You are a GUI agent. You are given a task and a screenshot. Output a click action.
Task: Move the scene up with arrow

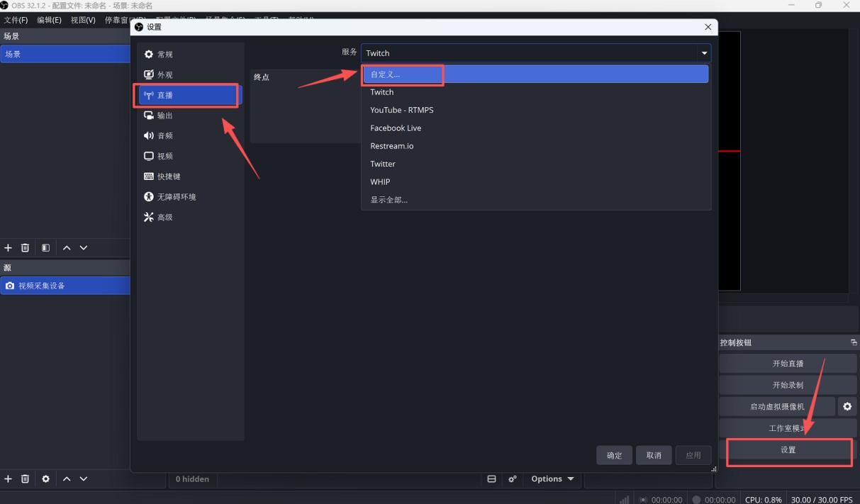67,248
